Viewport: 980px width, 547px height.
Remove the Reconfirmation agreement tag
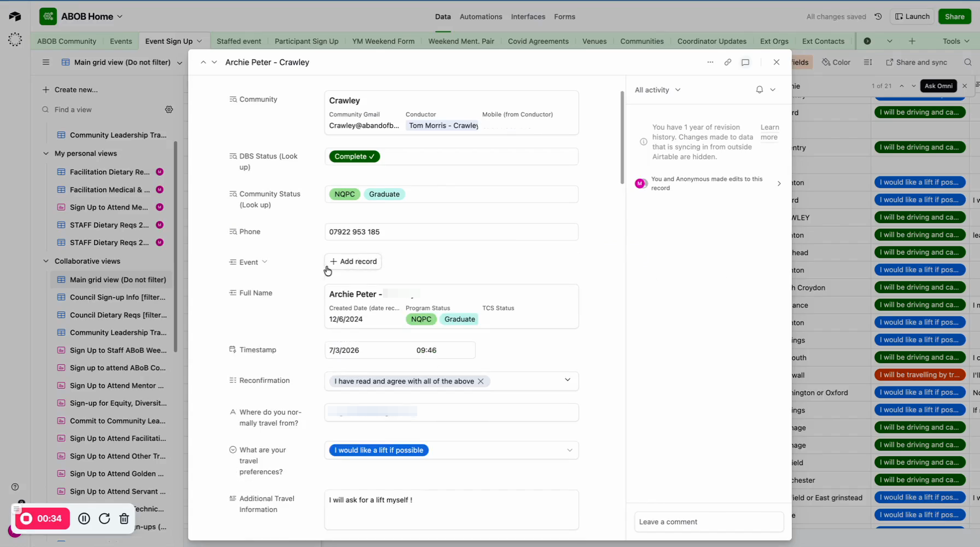click(x=481, y=381)
